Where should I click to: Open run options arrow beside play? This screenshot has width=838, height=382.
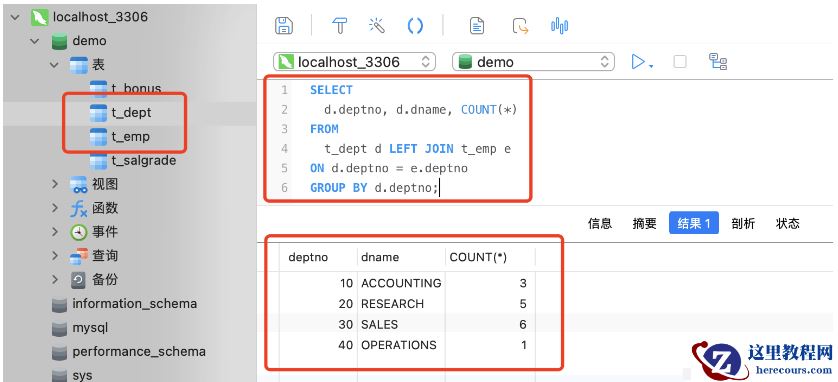(x=651, y=66)
